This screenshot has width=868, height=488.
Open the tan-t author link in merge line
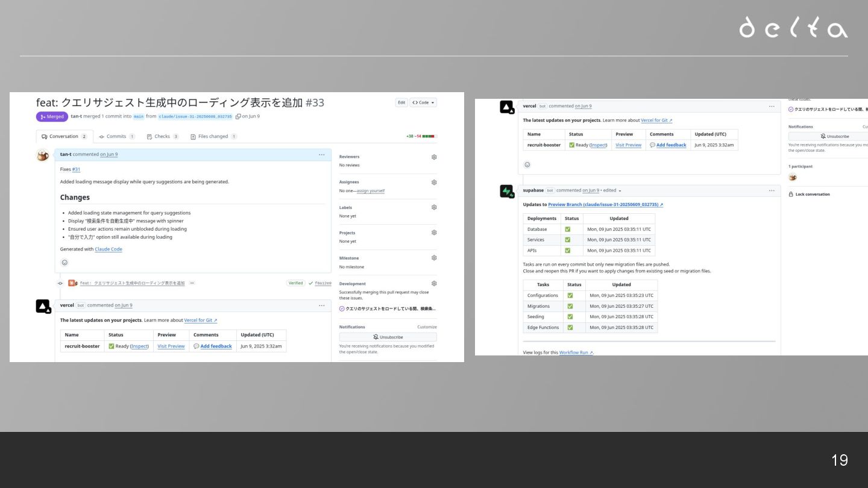click(77, 116)
